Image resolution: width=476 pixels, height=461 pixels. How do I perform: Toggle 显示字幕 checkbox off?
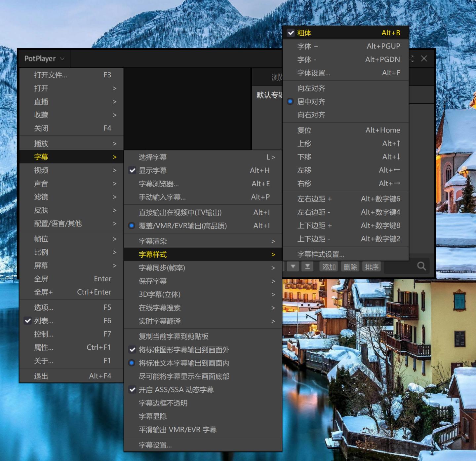(132, 171)
